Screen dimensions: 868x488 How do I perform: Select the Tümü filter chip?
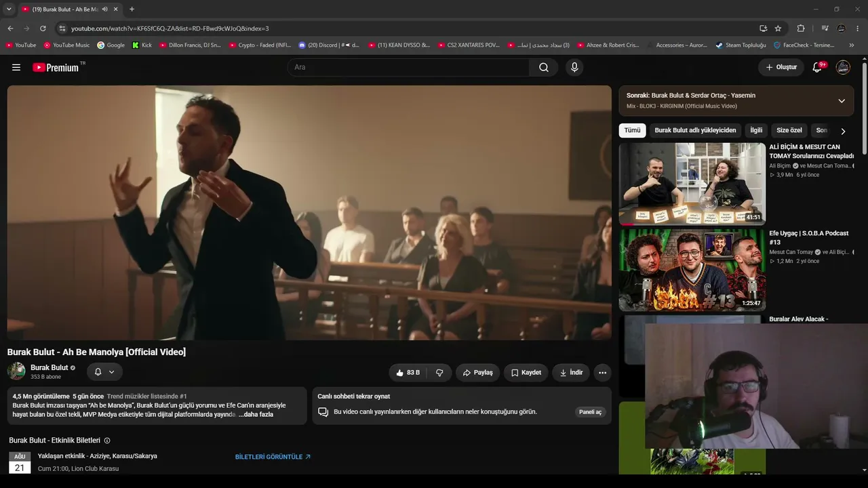point(632,130)
